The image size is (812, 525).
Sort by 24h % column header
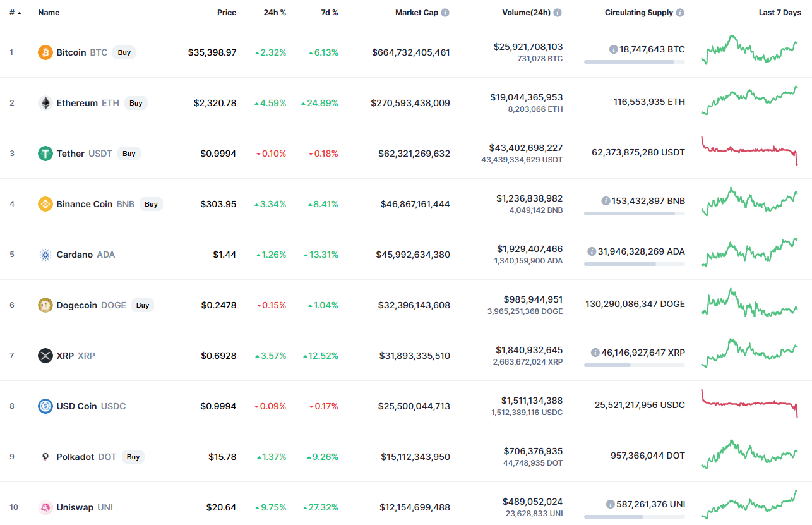pyautogui.click(x=275, y=13)
